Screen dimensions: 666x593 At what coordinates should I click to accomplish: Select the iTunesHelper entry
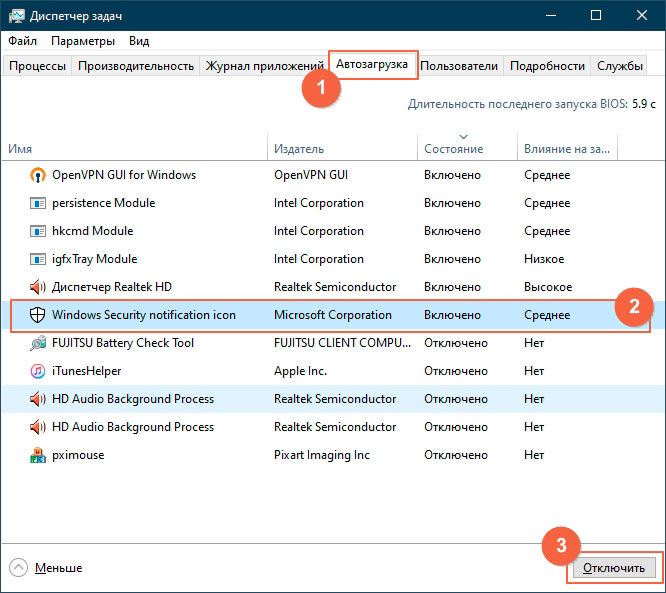(x=333, y=371)
